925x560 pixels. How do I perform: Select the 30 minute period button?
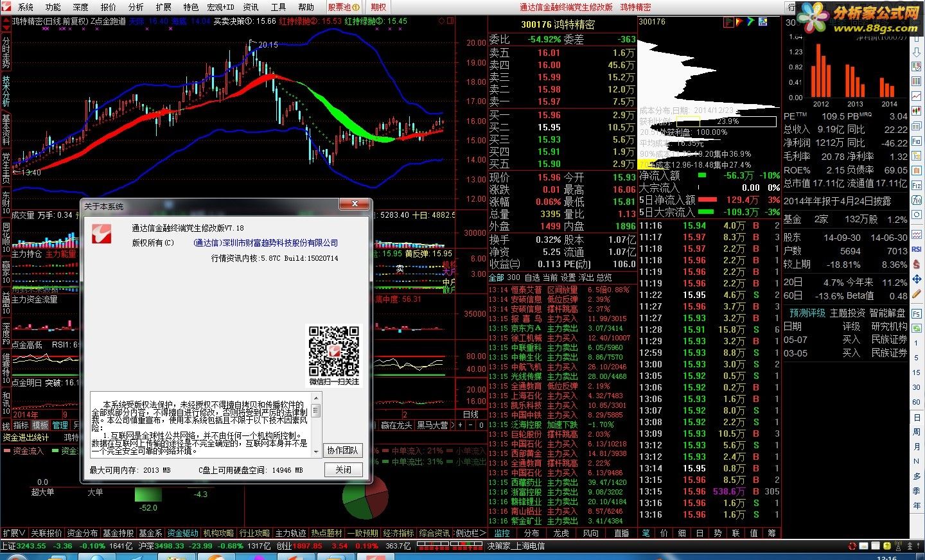pos(917,387)
